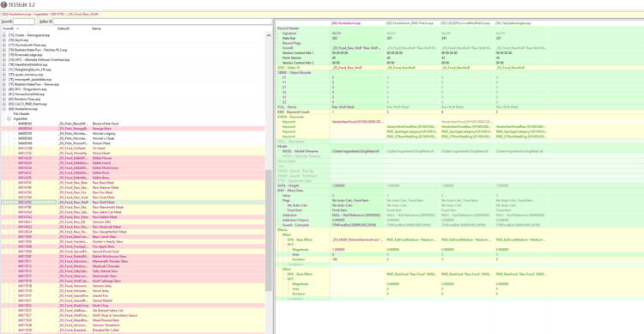
Task: Expand the UFO - Ultimate Follower Overhaul.esp node
Action: point(4,60)
